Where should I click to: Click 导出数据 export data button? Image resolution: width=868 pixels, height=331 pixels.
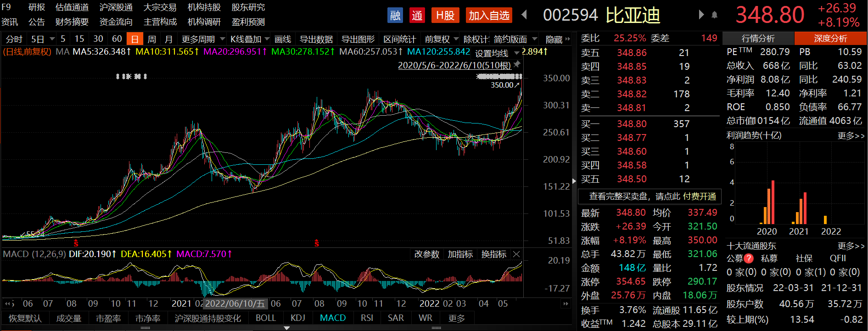click(316, 39)
